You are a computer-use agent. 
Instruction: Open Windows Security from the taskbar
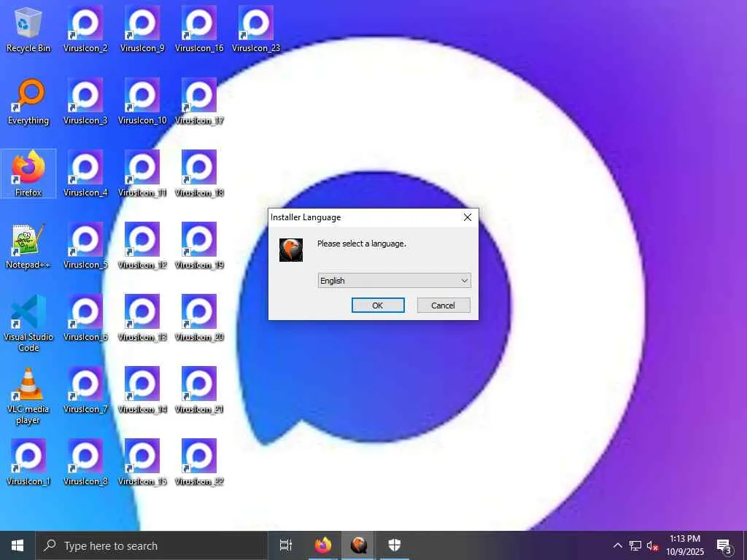pyautogui.click(x=395, y=545)
